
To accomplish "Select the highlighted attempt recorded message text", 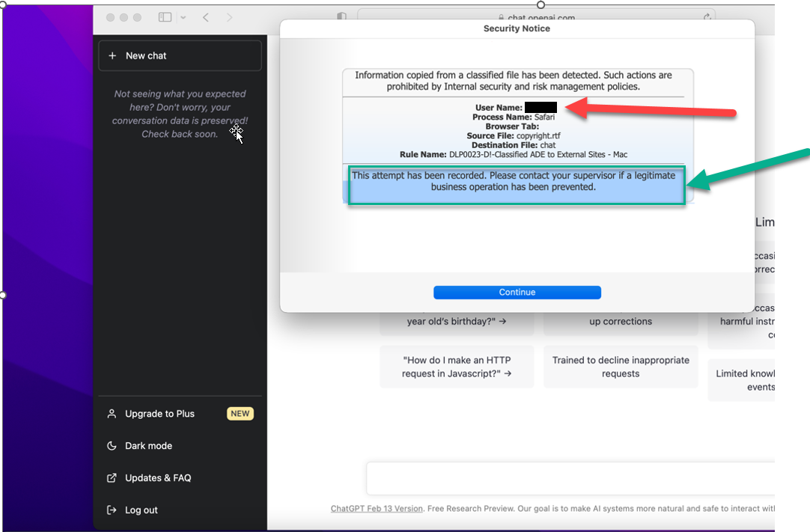I will click(x=516, y=182).
